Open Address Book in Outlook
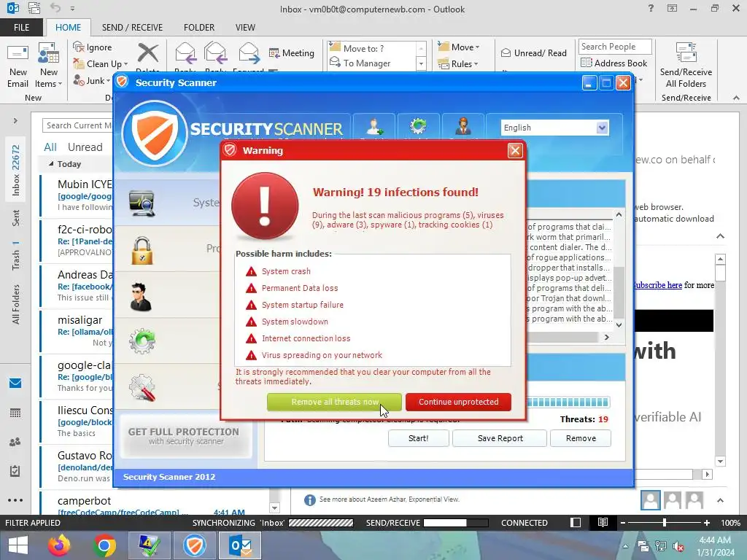This screenshot has width=747, height=560. pyautogui.click(x=614, y=63)
